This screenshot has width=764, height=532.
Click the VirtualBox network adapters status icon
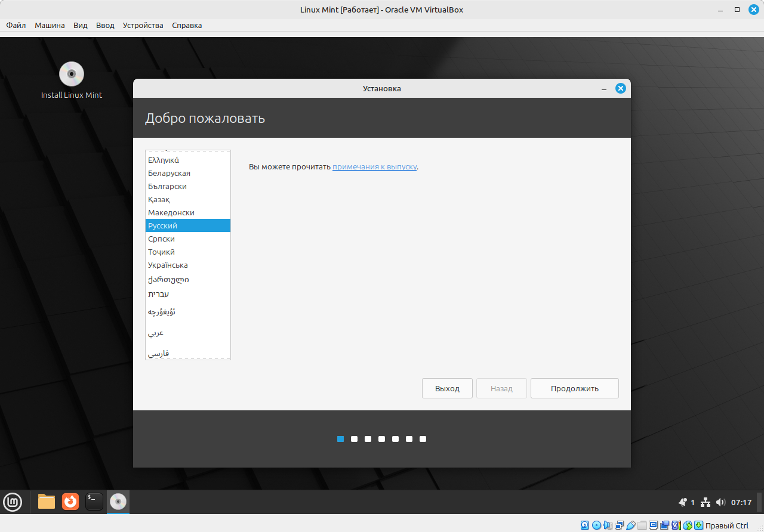pos(619,525)
